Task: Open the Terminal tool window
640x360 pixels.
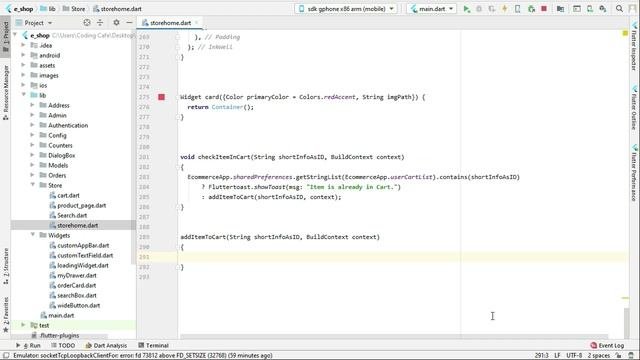Action: [x=153, y=345]
